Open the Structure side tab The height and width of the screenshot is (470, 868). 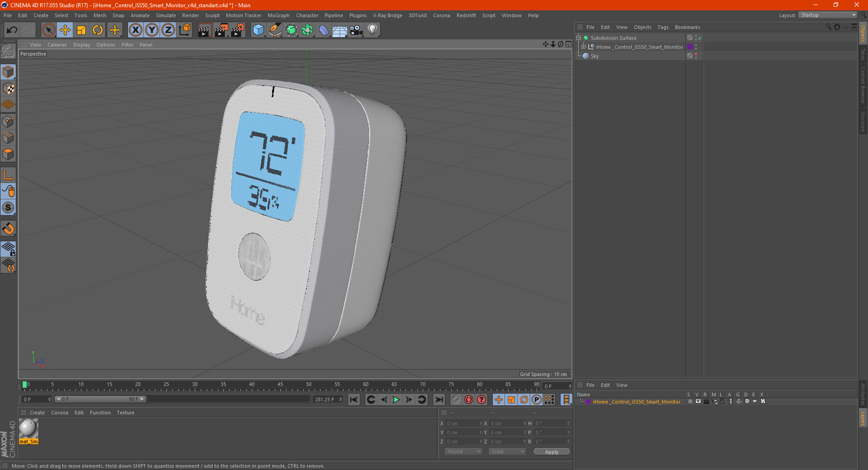pos(863,121)
